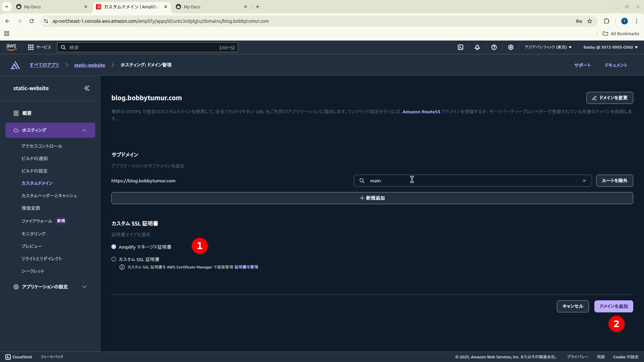Open the アジアパシフィック (東京) region dropdown

coord(548,47)
